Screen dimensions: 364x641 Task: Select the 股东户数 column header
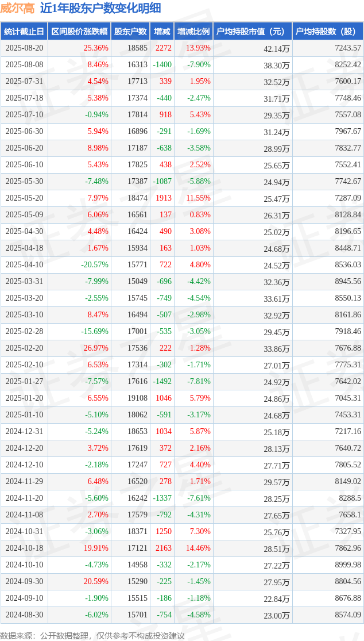(x=130, y=32)
